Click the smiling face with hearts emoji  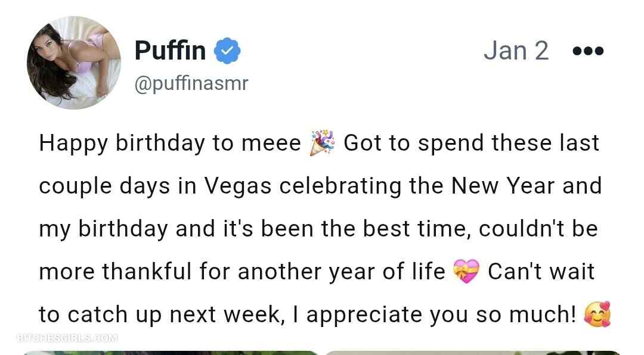[597, 314]
